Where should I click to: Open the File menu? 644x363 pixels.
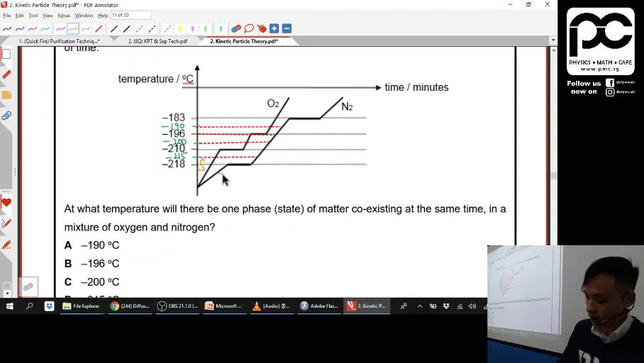tap(7, 15)
